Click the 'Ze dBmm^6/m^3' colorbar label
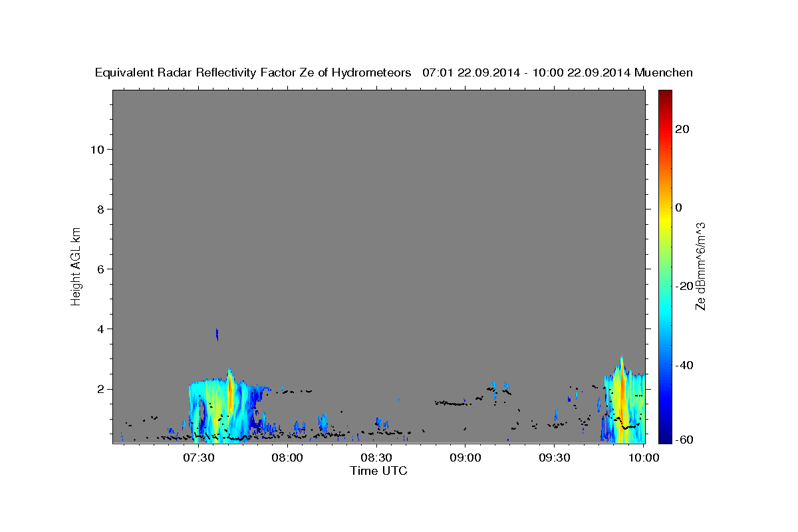 700,265
